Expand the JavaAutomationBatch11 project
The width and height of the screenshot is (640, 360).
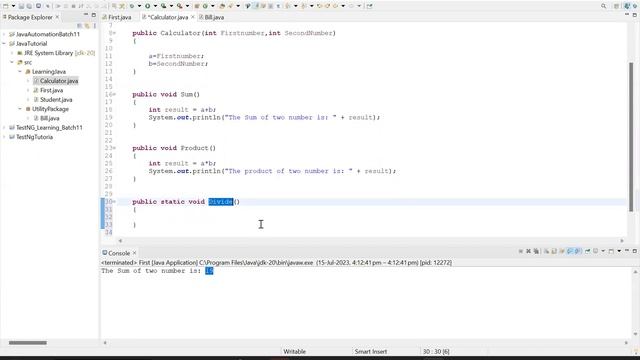tap(4, 34)
